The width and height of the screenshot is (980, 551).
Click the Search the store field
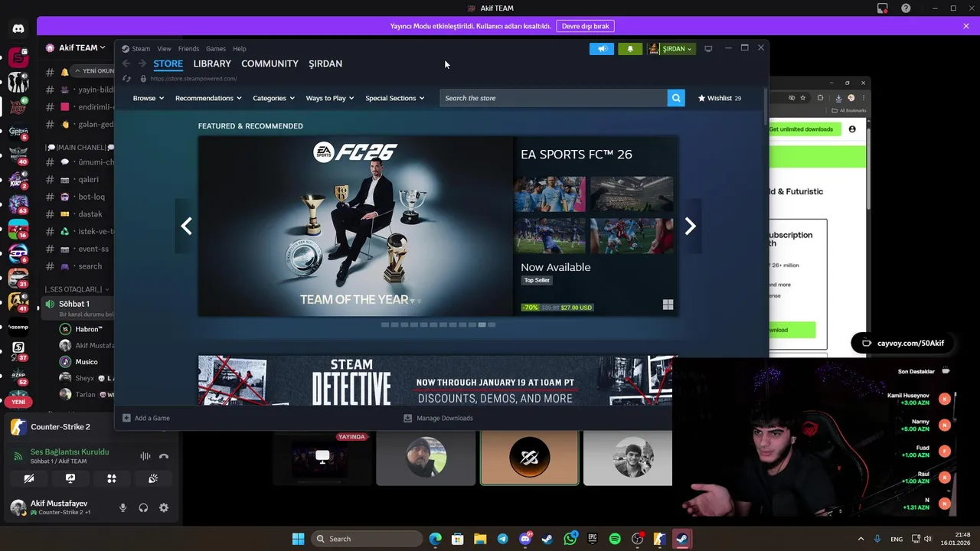[x=553, y=98]
